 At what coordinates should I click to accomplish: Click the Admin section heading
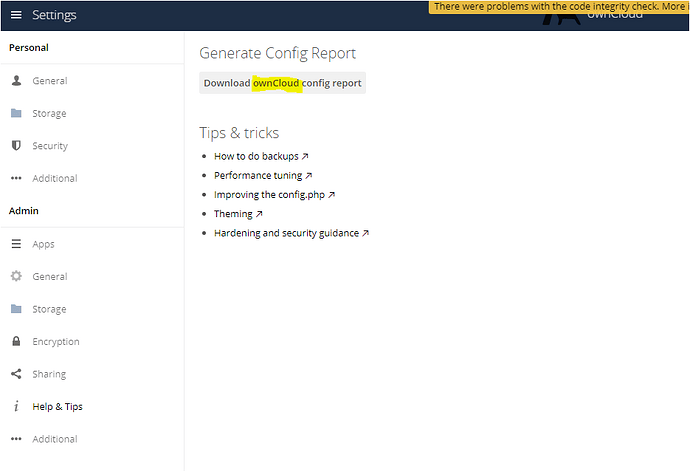tap(24, 211)
